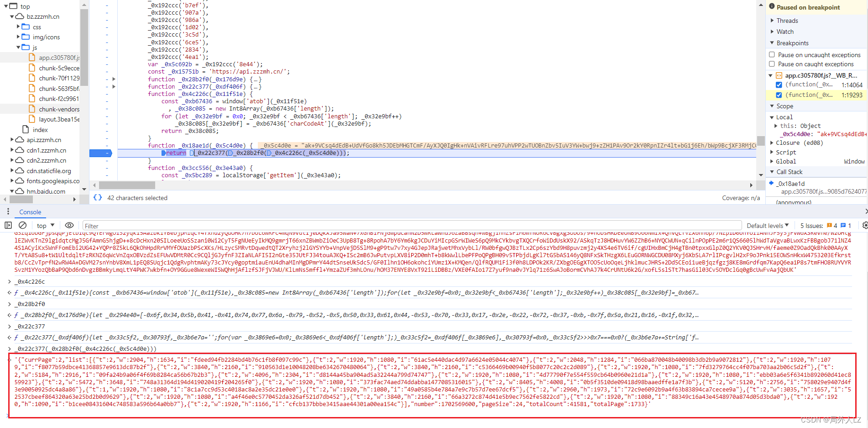868x428 pixels.
Task: Collapse the Scope section
Action: pyautogui.click(x=772, y=106)
